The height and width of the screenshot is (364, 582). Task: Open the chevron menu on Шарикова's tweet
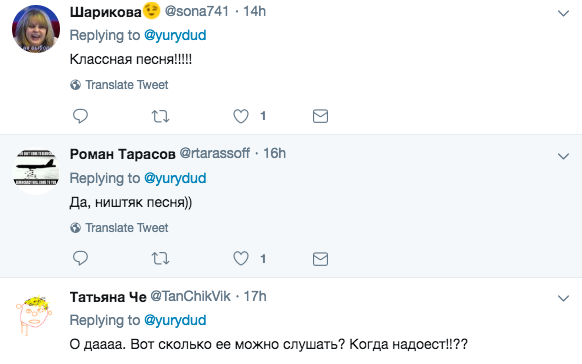(x=563, y=14)
